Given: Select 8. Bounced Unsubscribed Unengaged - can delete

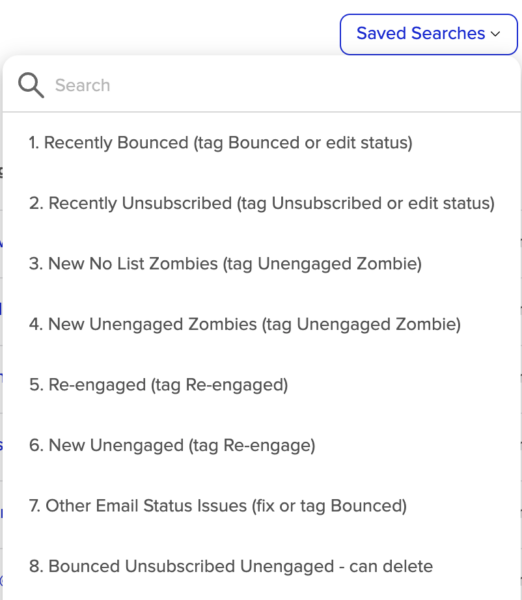Looking at the screenshot, I should click(261, 566).
